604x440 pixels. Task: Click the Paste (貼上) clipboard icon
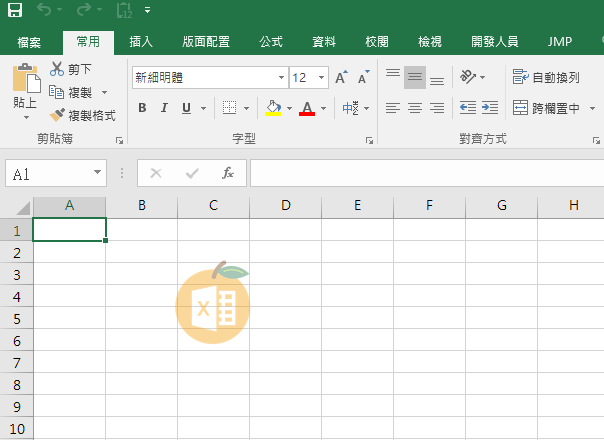[25, 78]
